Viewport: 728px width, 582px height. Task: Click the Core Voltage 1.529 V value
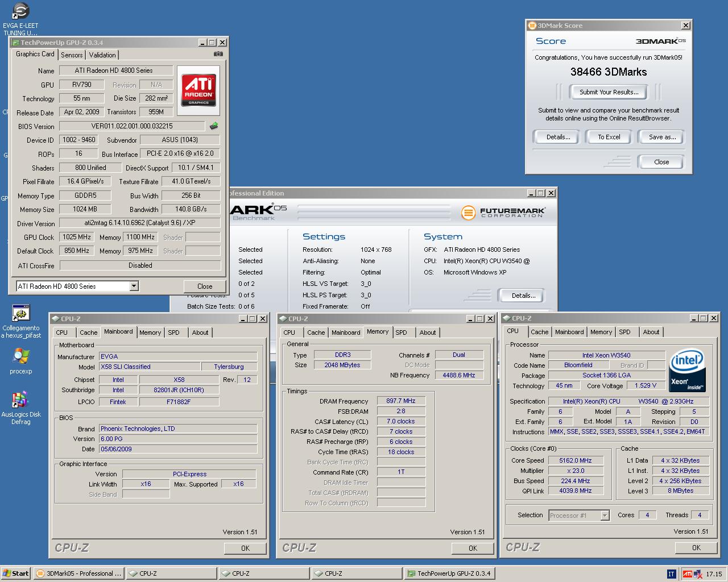coord(645,385)
